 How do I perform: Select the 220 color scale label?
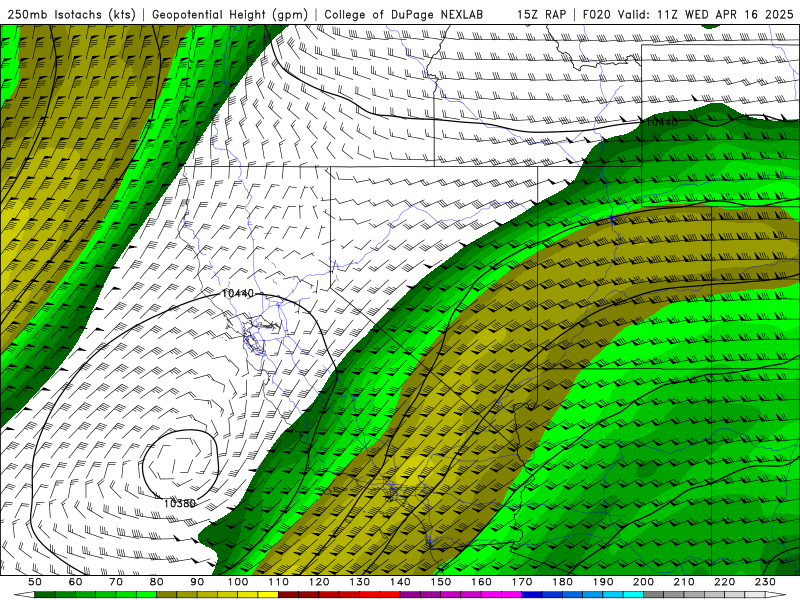pyautogui.click(x=724, y=582)
